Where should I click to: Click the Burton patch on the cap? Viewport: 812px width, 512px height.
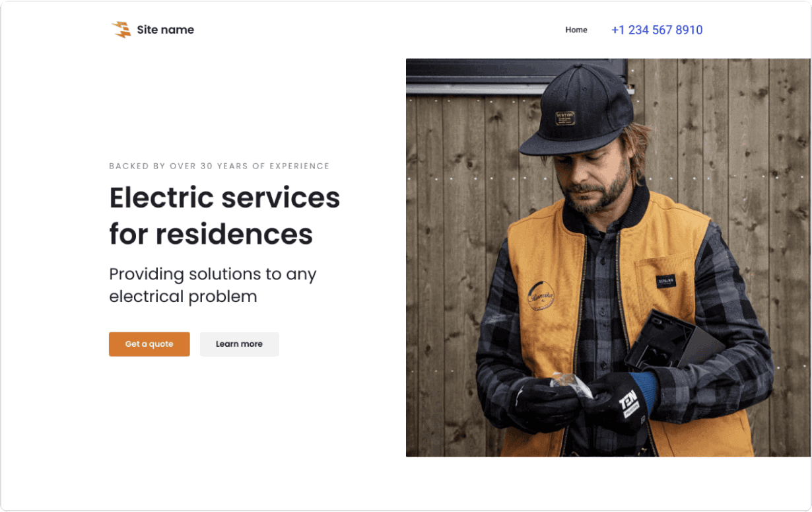[x=565, y=118]
